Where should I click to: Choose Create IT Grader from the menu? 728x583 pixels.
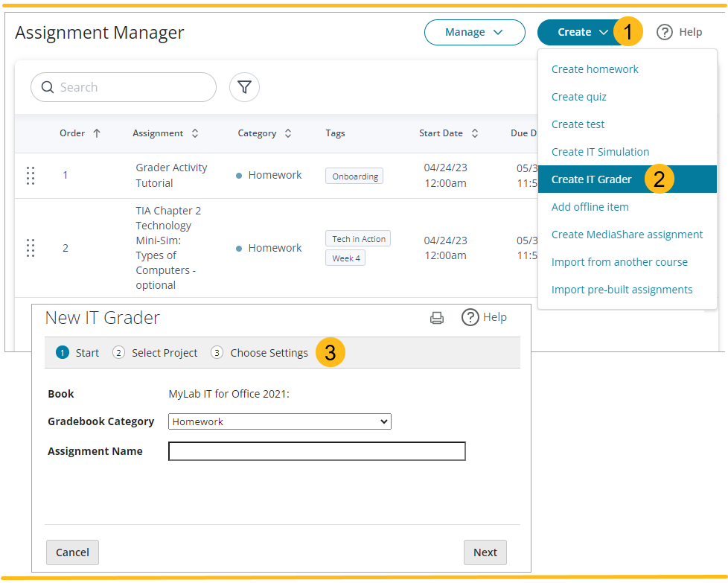click(x=590, y=179)
